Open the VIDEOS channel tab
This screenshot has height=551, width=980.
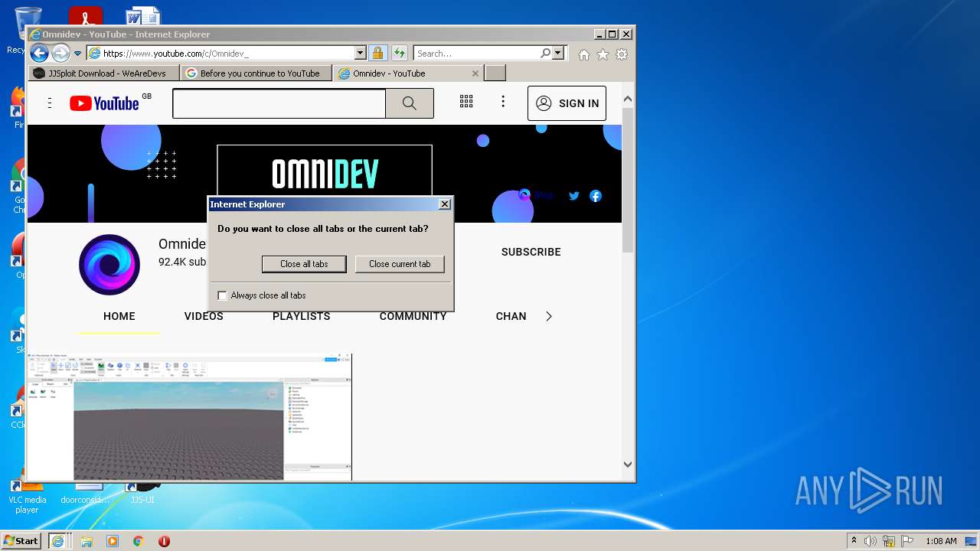pyautogui.click(x=204, y=316)
